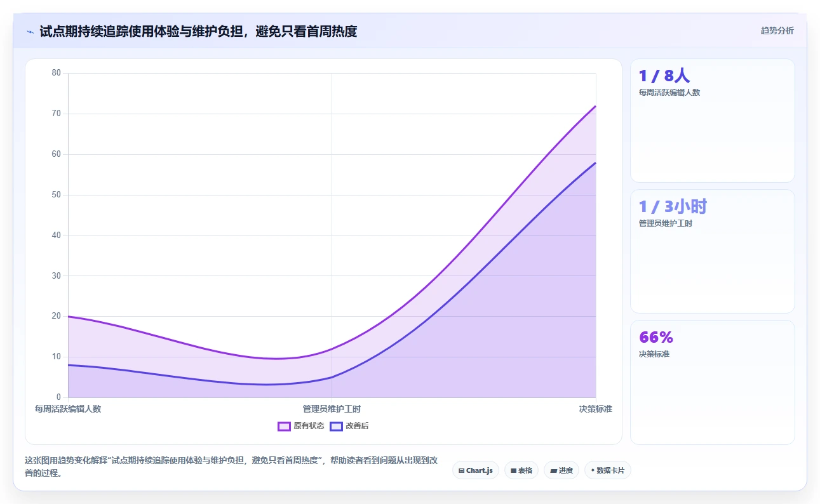Click the chart title heading text
Viewport: 820px width, 504px height.
click(x=198, y=31)
